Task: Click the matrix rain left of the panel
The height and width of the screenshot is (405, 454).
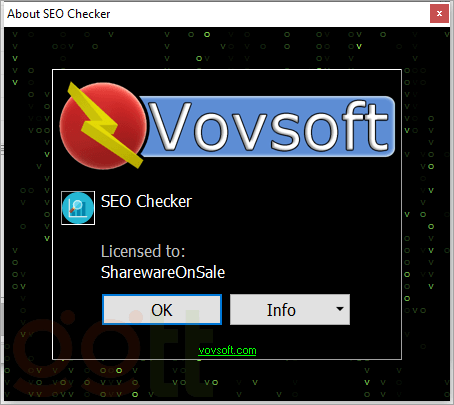Action: pyautogui.click(x=28, y=213)
